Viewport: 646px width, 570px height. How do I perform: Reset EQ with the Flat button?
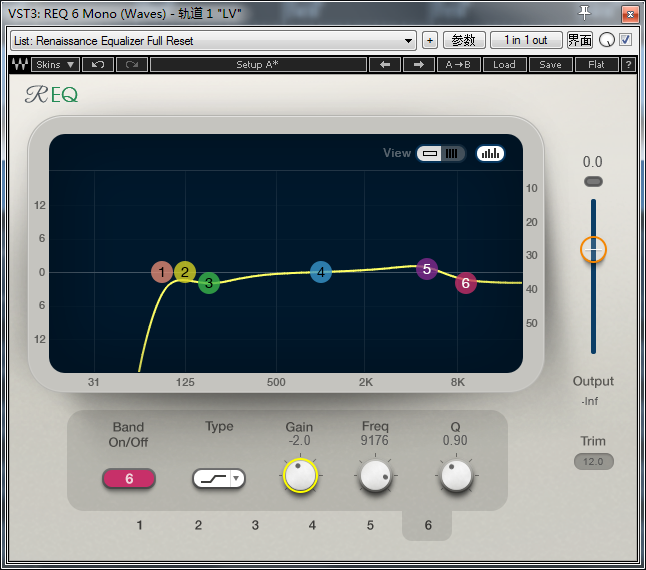pos(597,65)
